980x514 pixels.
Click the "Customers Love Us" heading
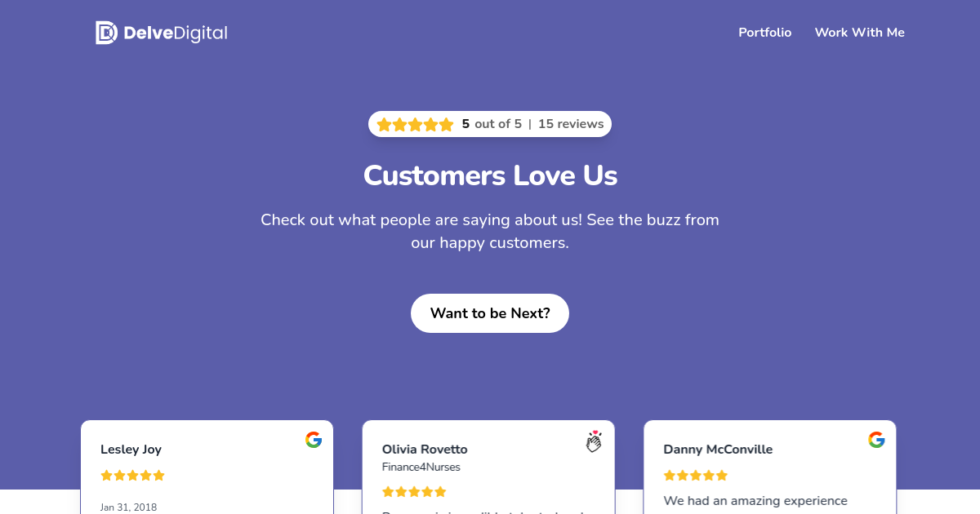(490, 175)
